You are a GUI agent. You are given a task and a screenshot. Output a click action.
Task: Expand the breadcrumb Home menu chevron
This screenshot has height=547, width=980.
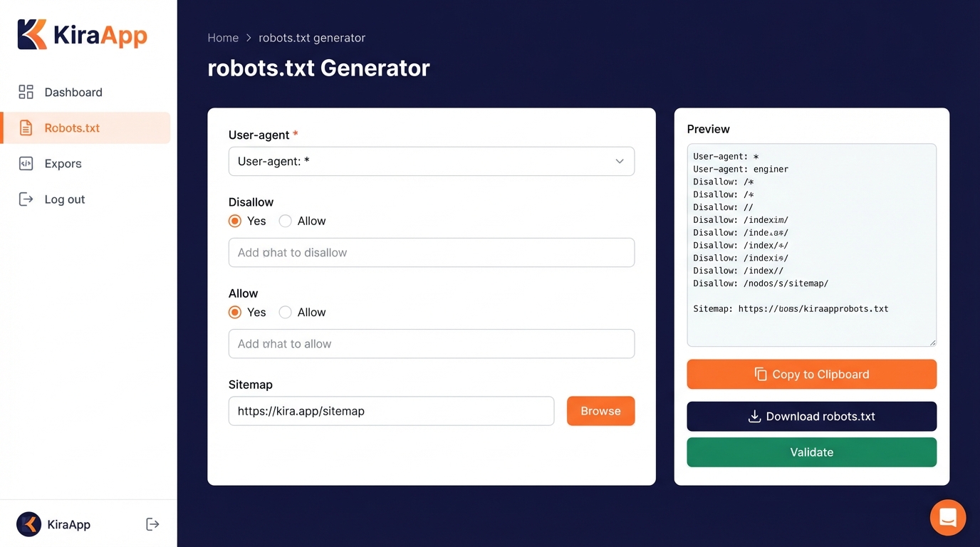point(248,38)
